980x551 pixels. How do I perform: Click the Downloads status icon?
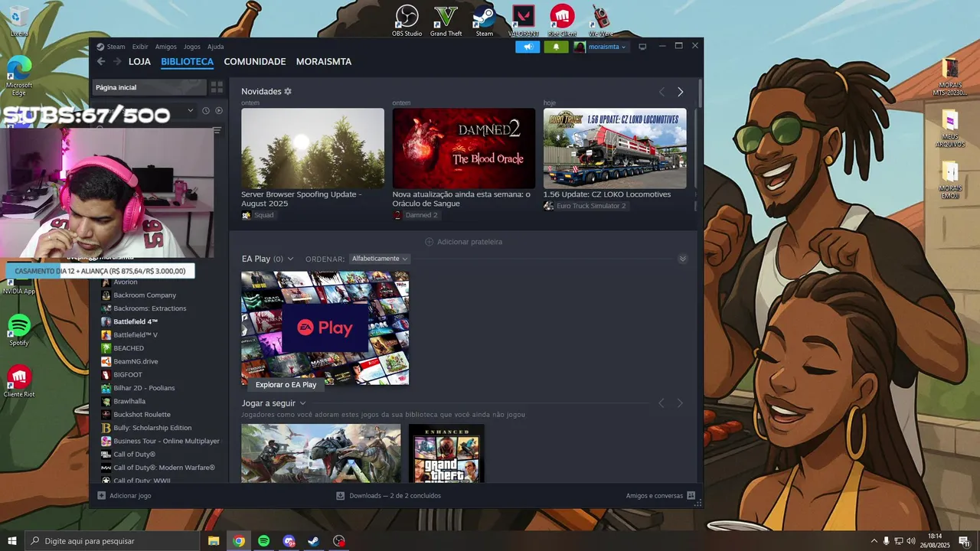pos(341,496)
